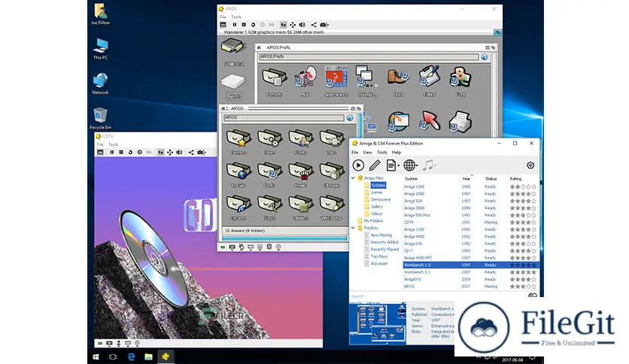Open the Now Playing playlist

(x=381, y=235)
